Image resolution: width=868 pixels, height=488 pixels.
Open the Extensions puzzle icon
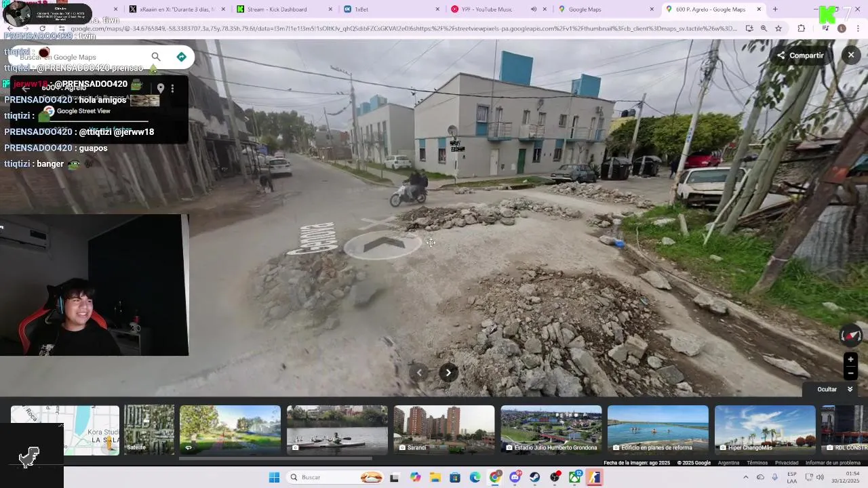coord(802,28)
